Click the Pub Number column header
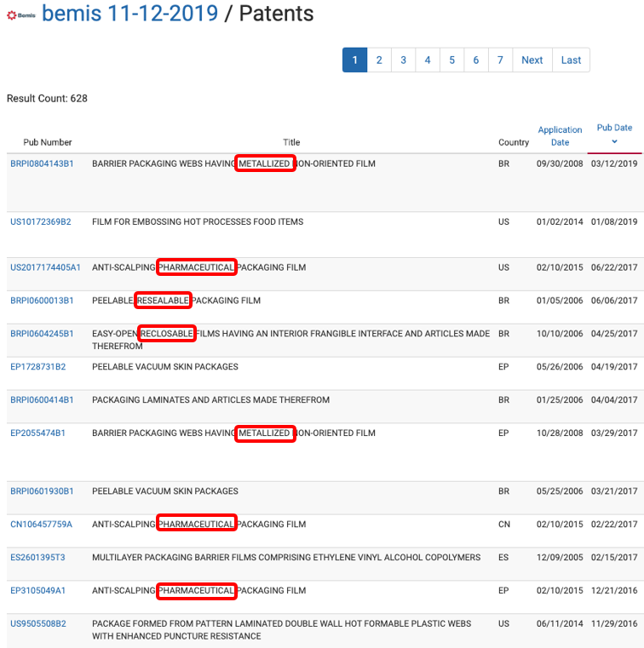This screenshot has height=648, width=644. click(x=48, y=142)
